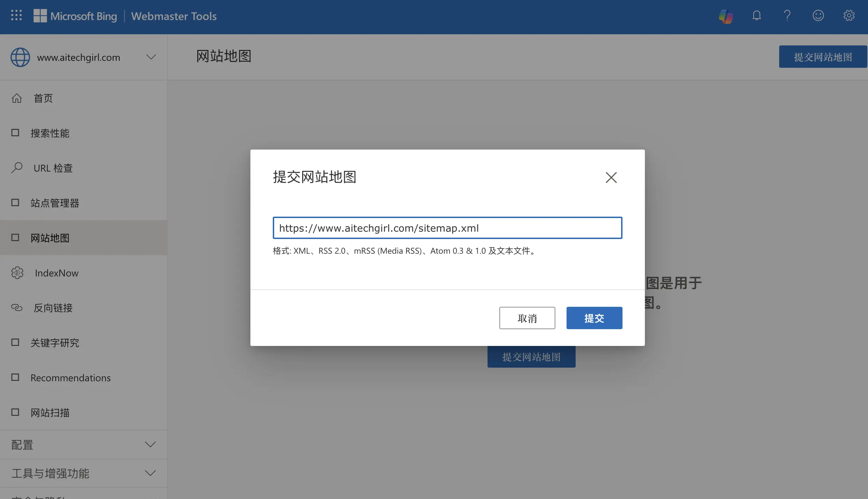
Task: Click the square icon beside 站点管理器
Action: 15,203
